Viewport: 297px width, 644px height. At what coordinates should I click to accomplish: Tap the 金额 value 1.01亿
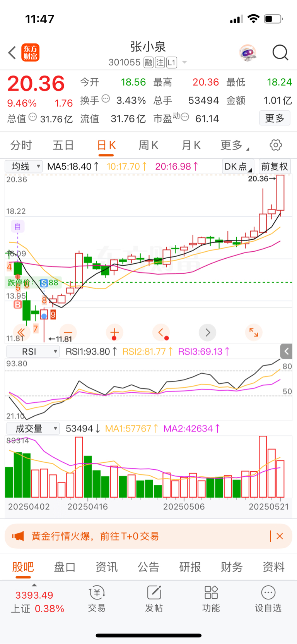point(278,100)
